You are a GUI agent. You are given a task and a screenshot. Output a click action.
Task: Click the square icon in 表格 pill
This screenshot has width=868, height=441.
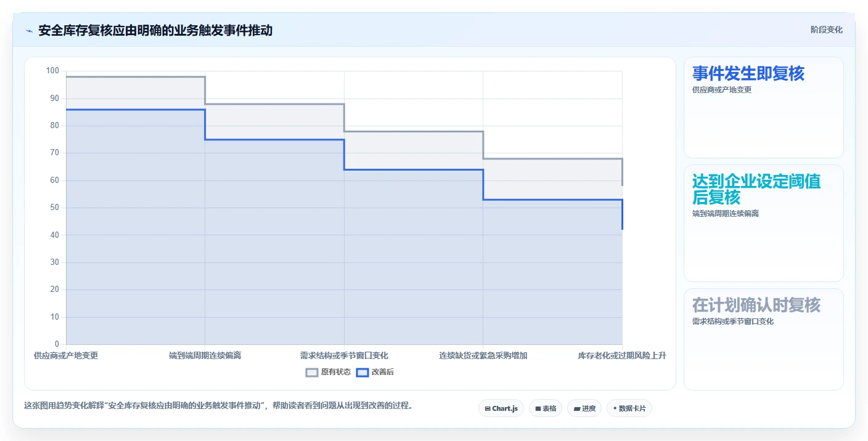(538, 408)
